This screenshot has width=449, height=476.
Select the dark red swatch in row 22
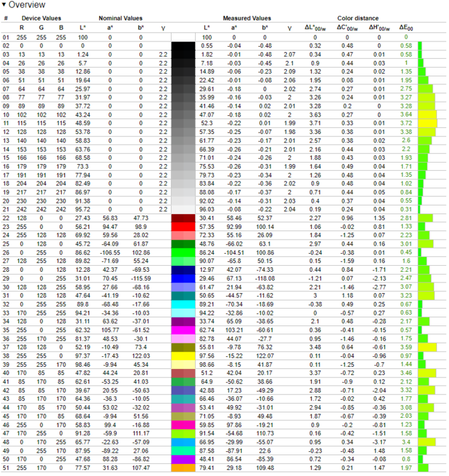183,218
